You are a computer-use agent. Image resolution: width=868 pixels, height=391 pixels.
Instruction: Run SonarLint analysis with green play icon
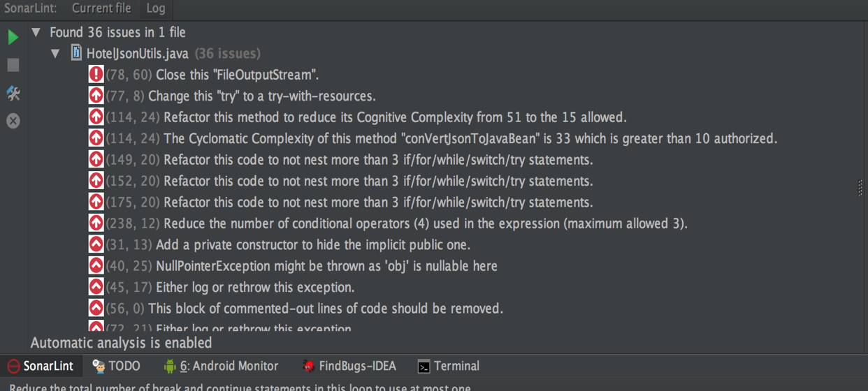click(13, 37)
